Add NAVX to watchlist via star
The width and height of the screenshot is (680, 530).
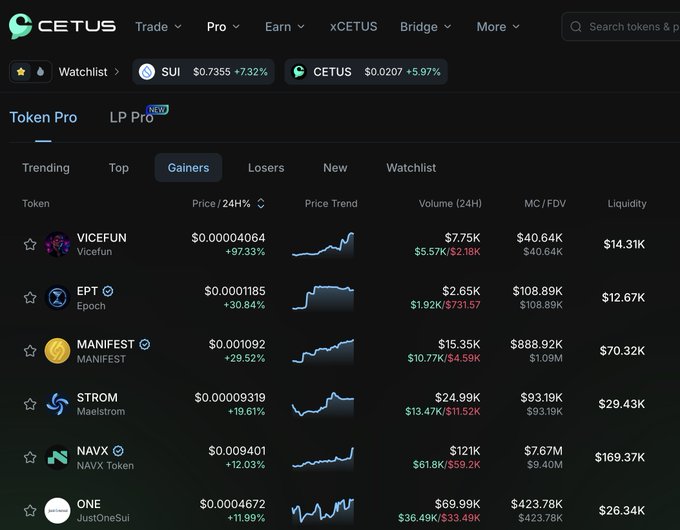click(30, 457)
